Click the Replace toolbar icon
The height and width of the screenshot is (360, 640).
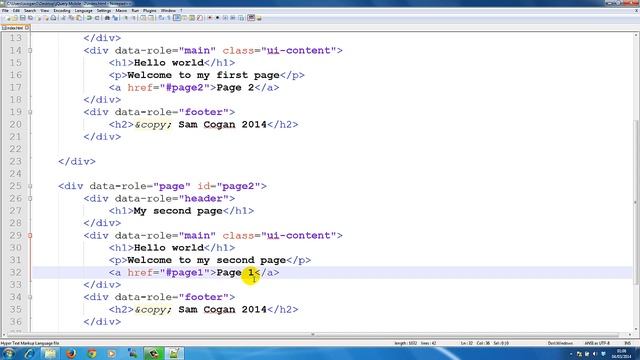click(116, 18)
